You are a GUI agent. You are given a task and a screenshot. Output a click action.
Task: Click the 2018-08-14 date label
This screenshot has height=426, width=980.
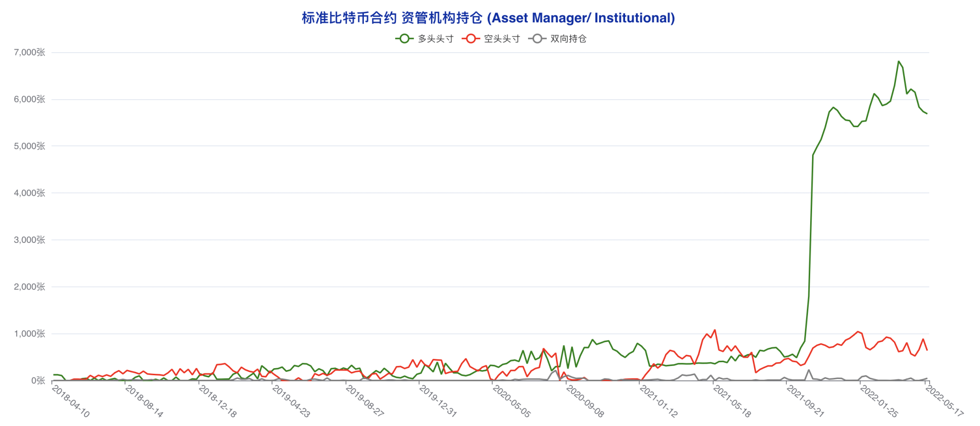click(x=144, y=401)
